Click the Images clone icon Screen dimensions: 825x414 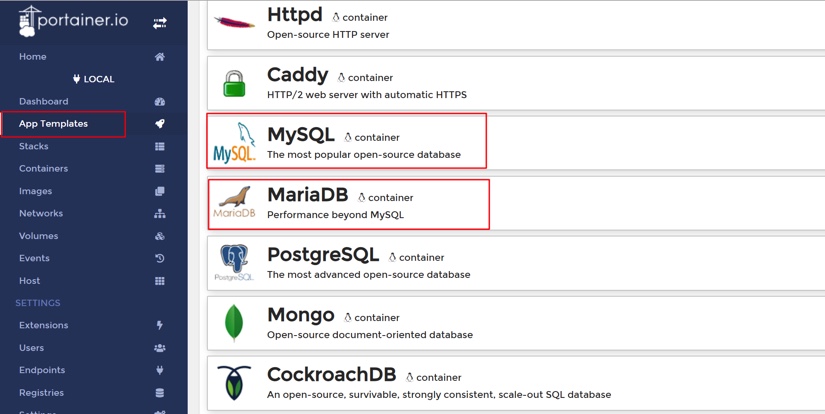click(x=160, y=191)
